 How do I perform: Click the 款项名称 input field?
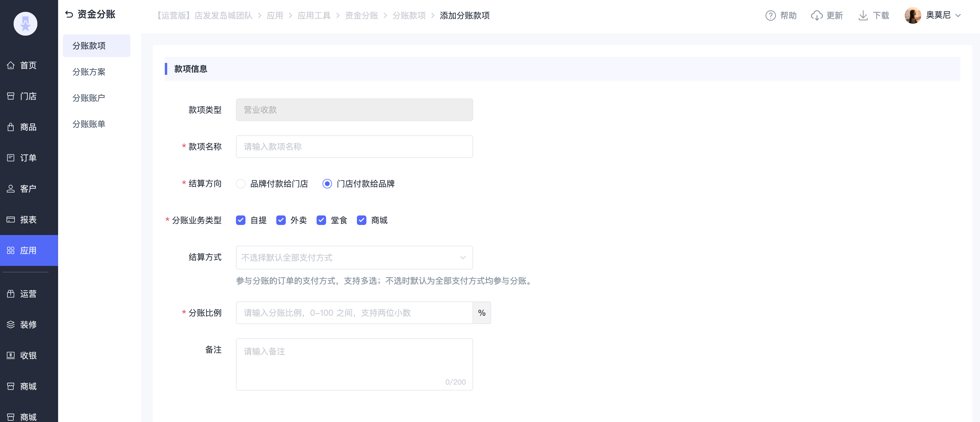[x=354, y=147]
